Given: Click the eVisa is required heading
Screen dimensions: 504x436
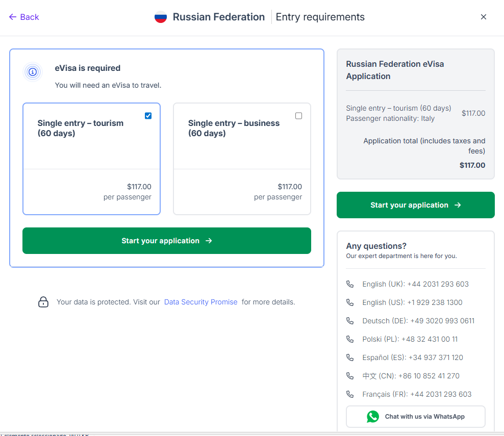Looking at the screenshot, I should [87, 68].
